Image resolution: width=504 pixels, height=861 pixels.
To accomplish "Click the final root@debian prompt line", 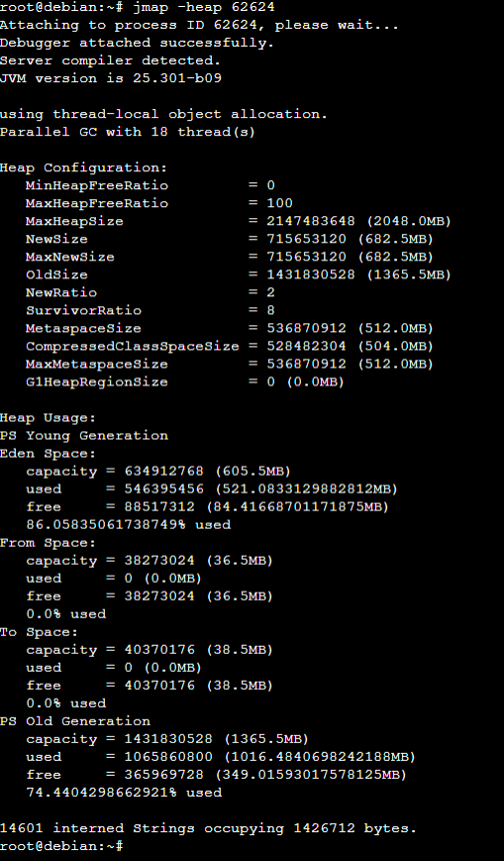I will [x=61, y=845].
